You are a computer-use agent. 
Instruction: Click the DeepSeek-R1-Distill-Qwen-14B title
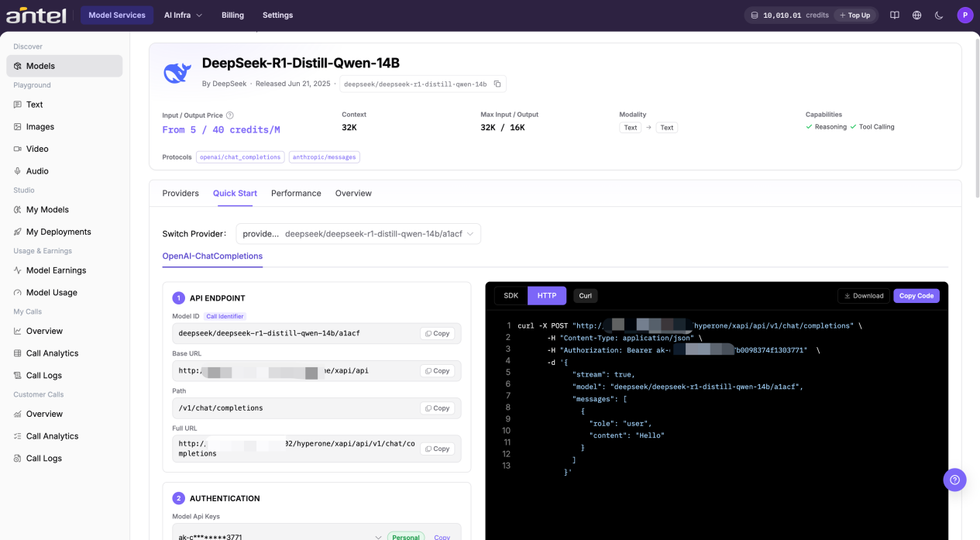pyautogui.click(x=301, y=63)
